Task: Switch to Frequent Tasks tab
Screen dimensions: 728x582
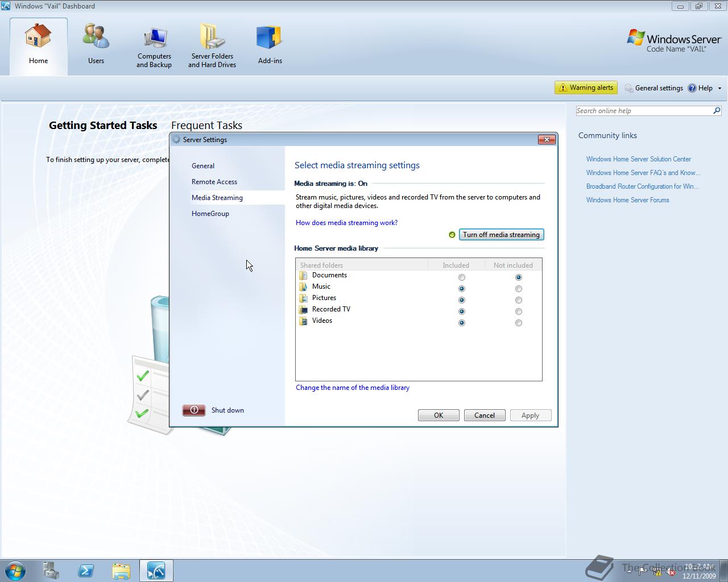Action: (x=206, y=126)
